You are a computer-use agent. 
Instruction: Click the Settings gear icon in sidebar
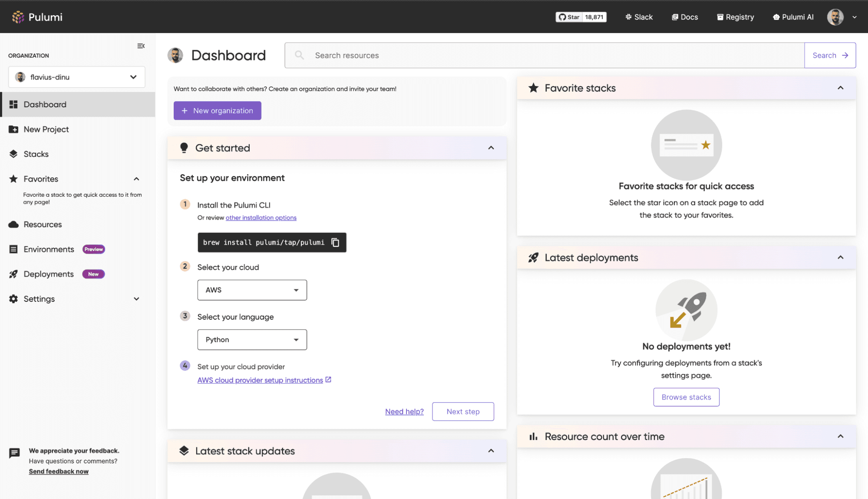point(13,299)
